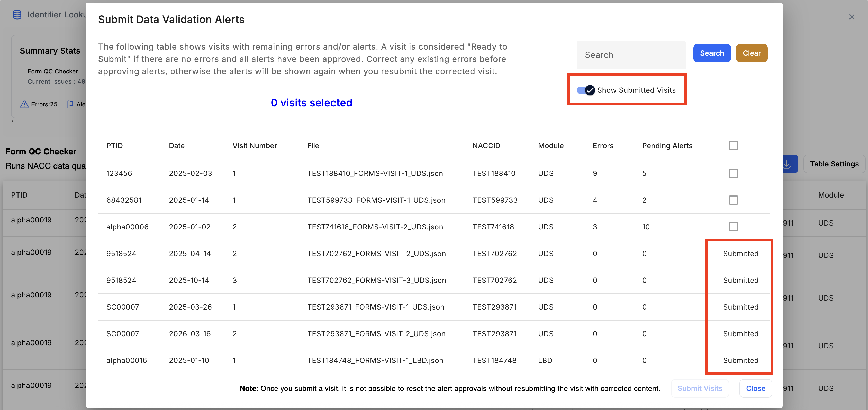The image size is (868, 410).
Task: Select the visit checkbox for alpha00006
Action: (x=733, y=227)
